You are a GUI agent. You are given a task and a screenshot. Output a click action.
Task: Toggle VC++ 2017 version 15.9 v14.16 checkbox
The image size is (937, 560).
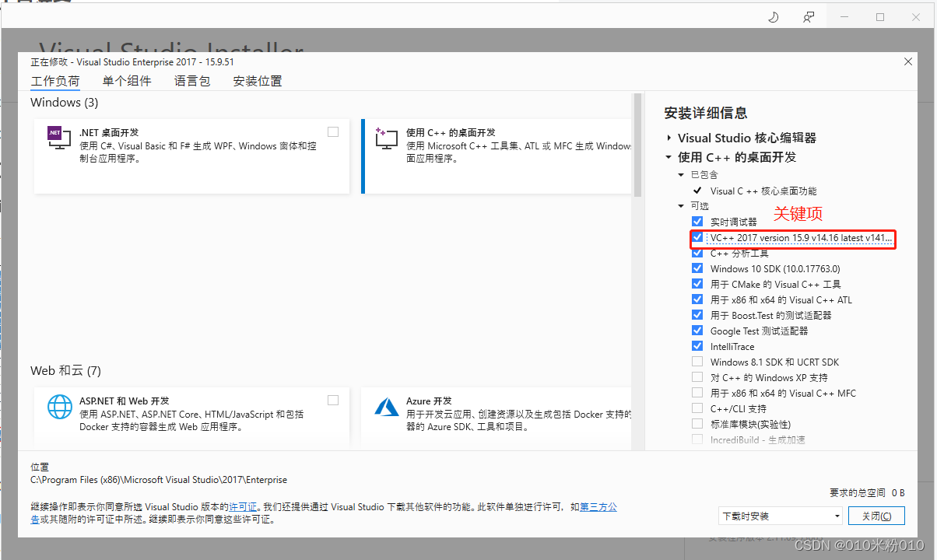tap(697, 237)
